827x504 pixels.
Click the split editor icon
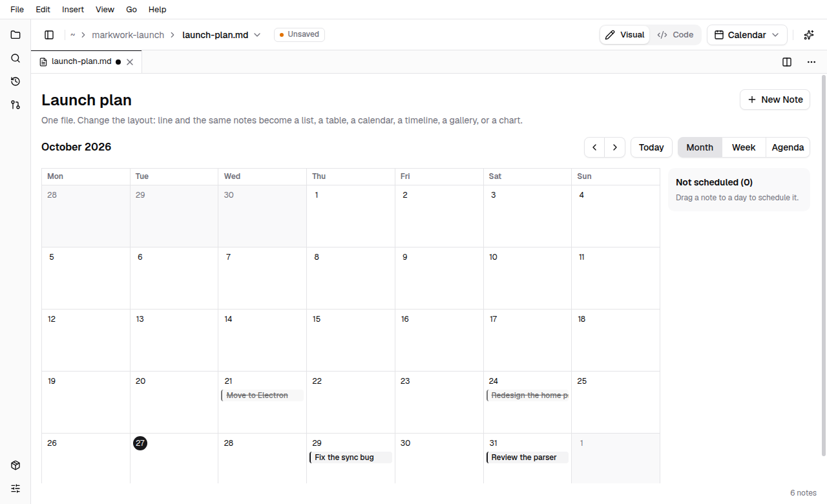click(x=787, y=62)
